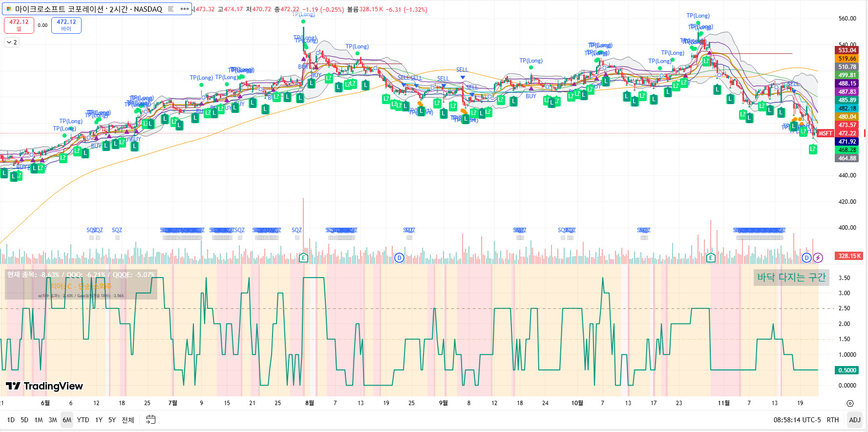Click the 468.28 green price label
The image size is (868, 432).
(847, 150)
